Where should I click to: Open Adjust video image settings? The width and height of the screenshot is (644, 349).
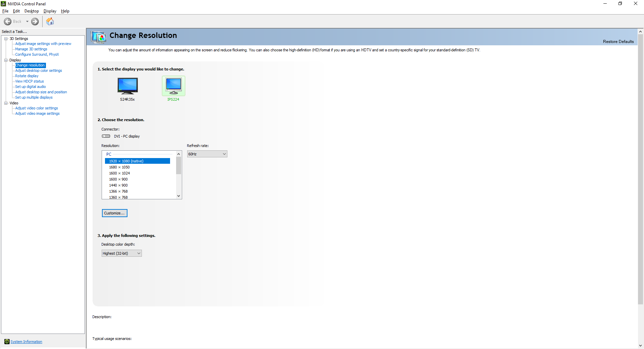[37, 113]
